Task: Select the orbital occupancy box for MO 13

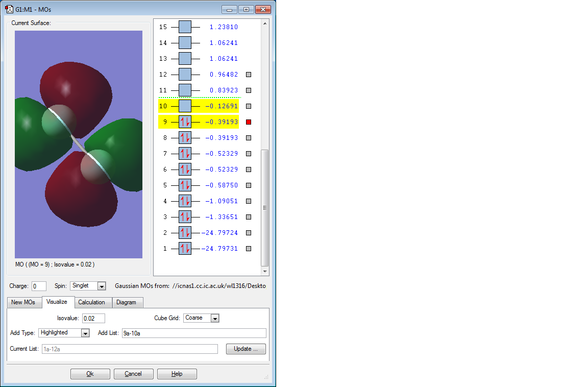Action: pyautogui.click(x=185, y=59)
